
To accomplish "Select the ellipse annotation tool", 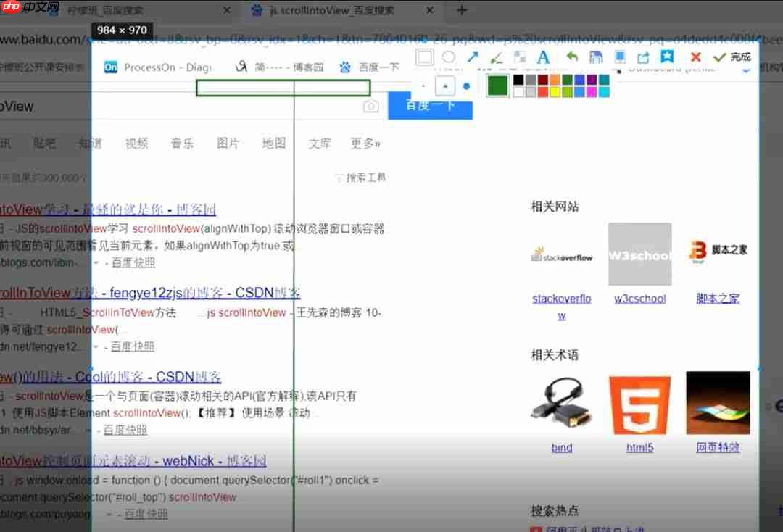I will tap(448, 57).
